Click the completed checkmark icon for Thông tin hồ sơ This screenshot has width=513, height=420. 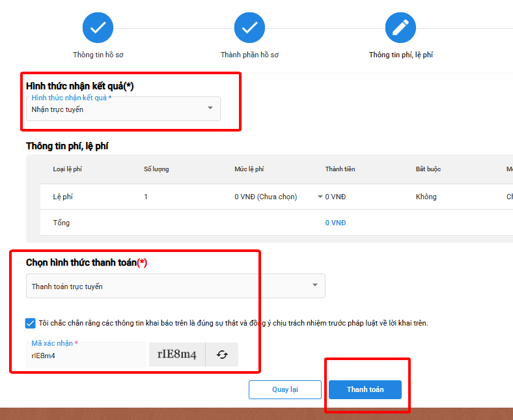(98, 27)
